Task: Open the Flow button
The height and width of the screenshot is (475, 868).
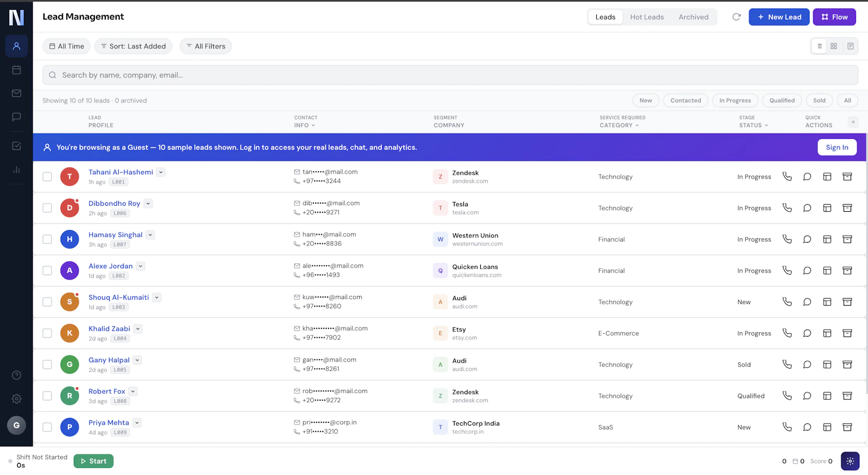Action: (x=834, y=17)
